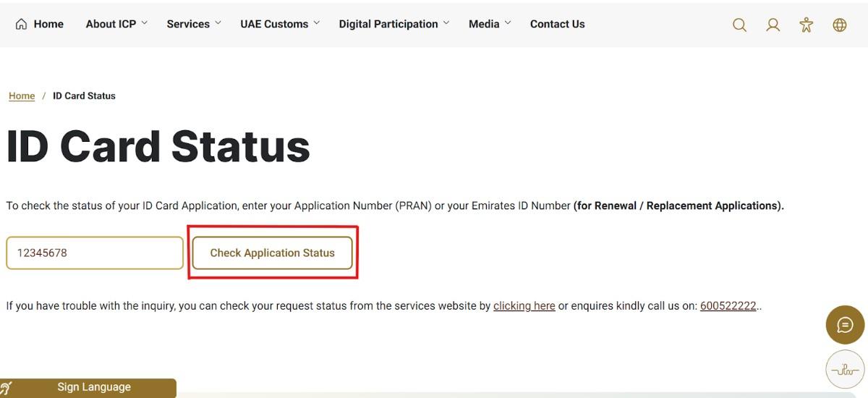Click the application number input field

tap(95, 253)
